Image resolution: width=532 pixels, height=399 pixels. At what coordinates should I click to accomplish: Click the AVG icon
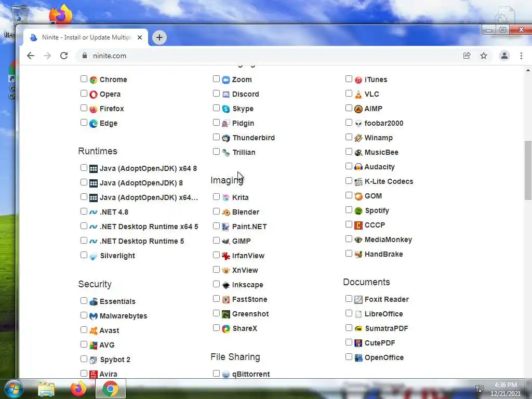pos(94,345)
